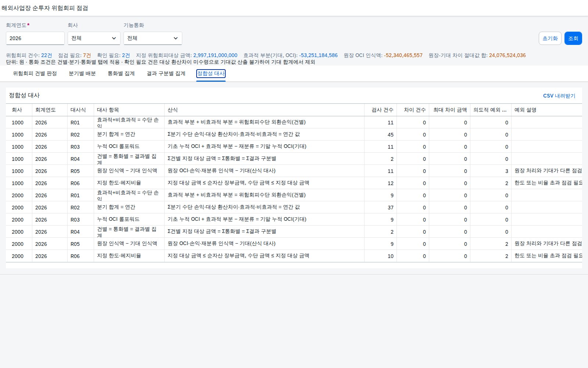Viewport: 588px width, 368px height.
Task: Click the 정합성 대사 panel heading
Action: tap(24, 95)
